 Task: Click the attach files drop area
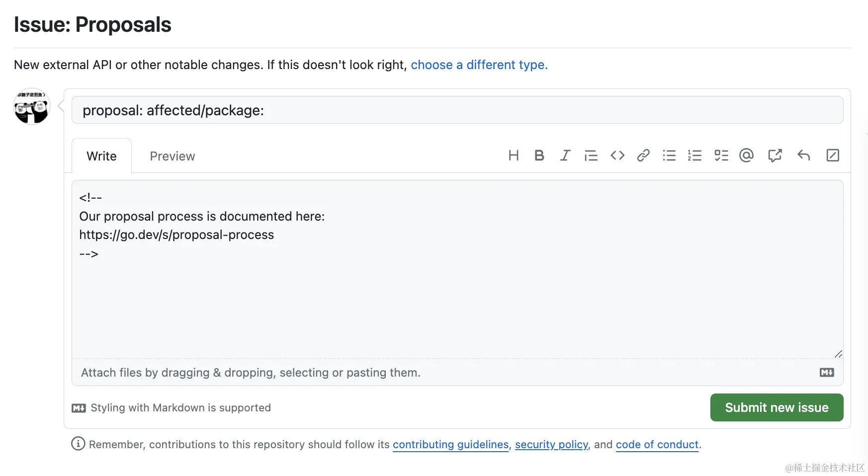pos(457,373)
